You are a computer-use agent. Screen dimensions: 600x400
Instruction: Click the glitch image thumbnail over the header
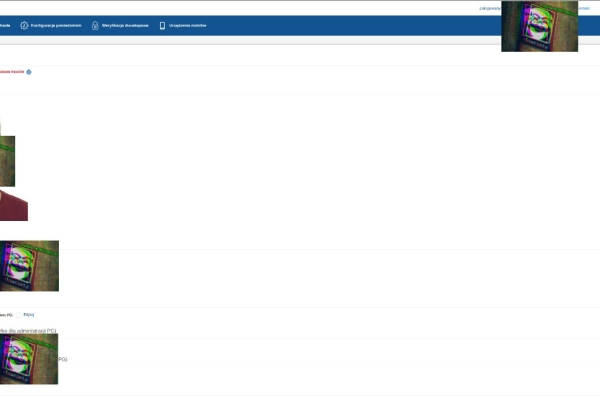tap(540, 26)
